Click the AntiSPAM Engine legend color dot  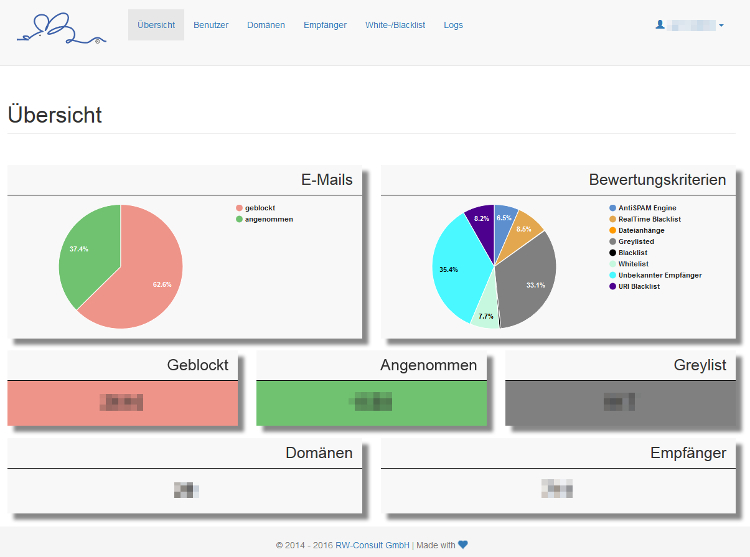pyautogui.click(x=612, y=208)
